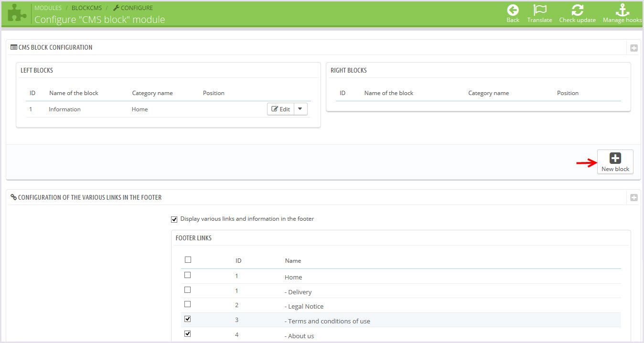Image resolution: width=644 pixels, height=343 pixels.
Task: Toggle 'Display various links' footer checkbox
Action: click(x=174, y=219)
